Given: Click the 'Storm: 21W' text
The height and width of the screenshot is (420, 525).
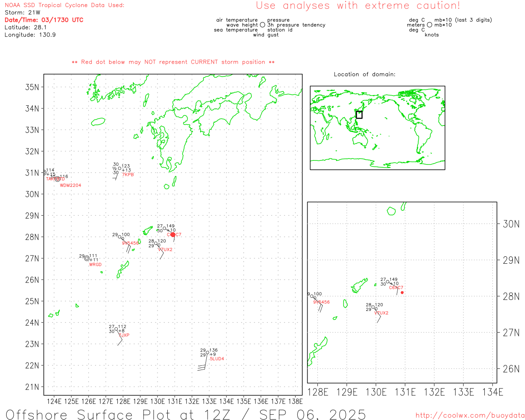Looking at the screenshot, I should click(x=23, y=13).
